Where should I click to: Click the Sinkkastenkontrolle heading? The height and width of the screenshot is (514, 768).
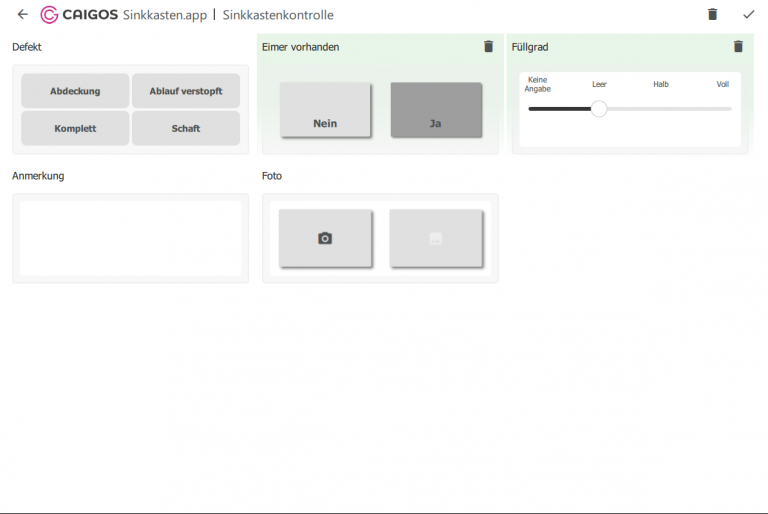tap(278, 15)
